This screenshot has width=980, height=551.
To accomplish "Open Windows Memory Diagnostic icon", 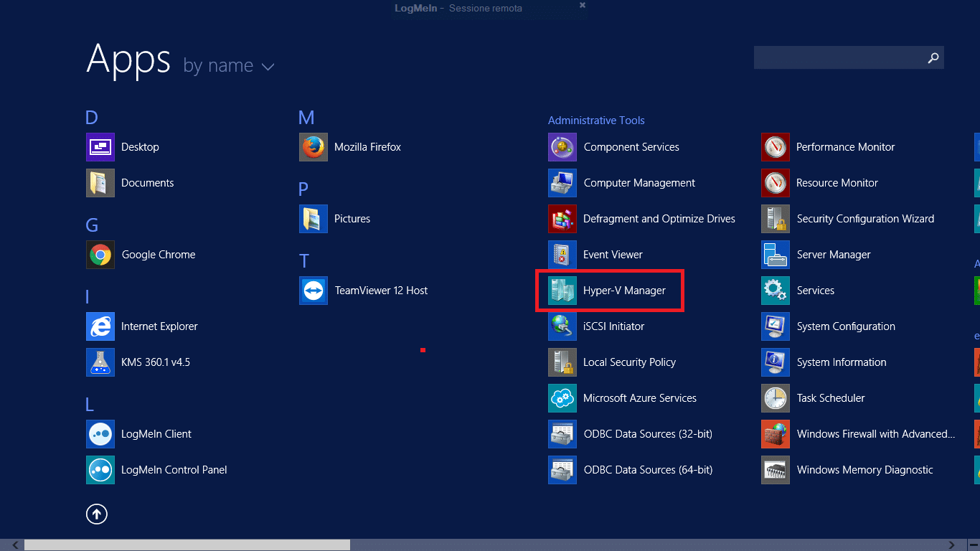I will click(x=776, y=470).
